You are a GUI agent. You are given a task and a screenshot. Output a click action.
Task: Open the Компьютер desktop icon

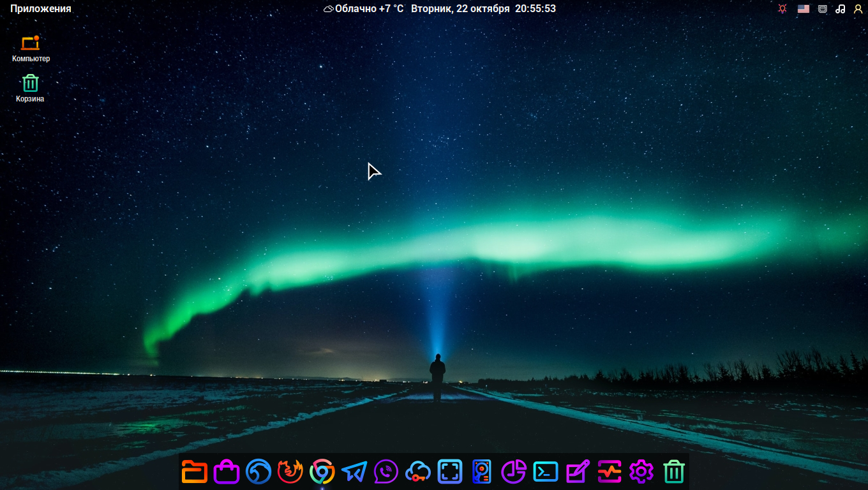pyautogui.click(x=31, y=49)
